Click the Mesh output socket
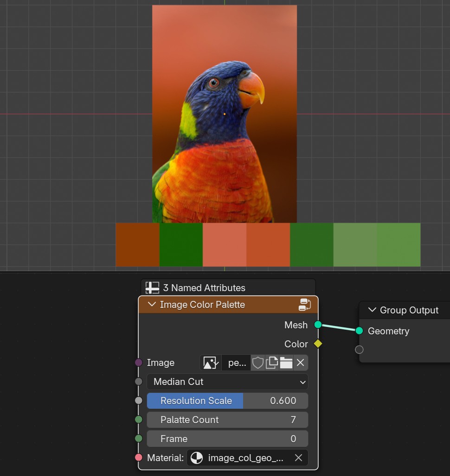Image resolution: width=450 pixels, height=476 pixels. (x=318, y=325)
